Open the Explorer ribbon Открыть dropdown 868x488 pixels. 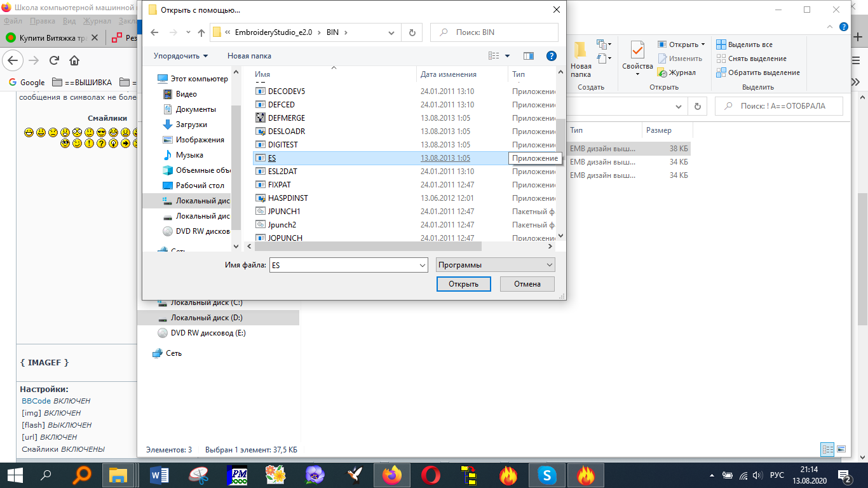coord(682,44)
